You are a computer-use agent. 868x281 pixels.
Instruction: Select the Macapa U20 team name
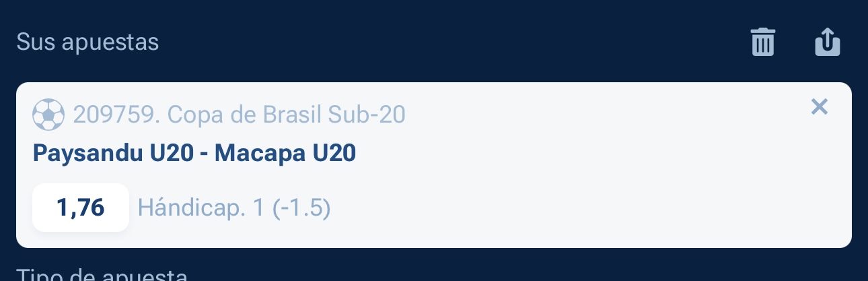tap(285, 154)
